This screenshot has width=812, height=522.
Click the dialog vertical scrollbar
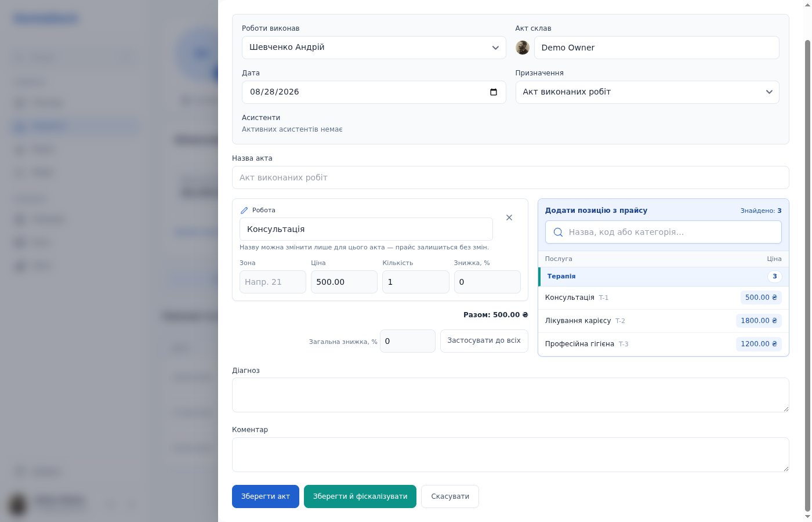(807, 275)
